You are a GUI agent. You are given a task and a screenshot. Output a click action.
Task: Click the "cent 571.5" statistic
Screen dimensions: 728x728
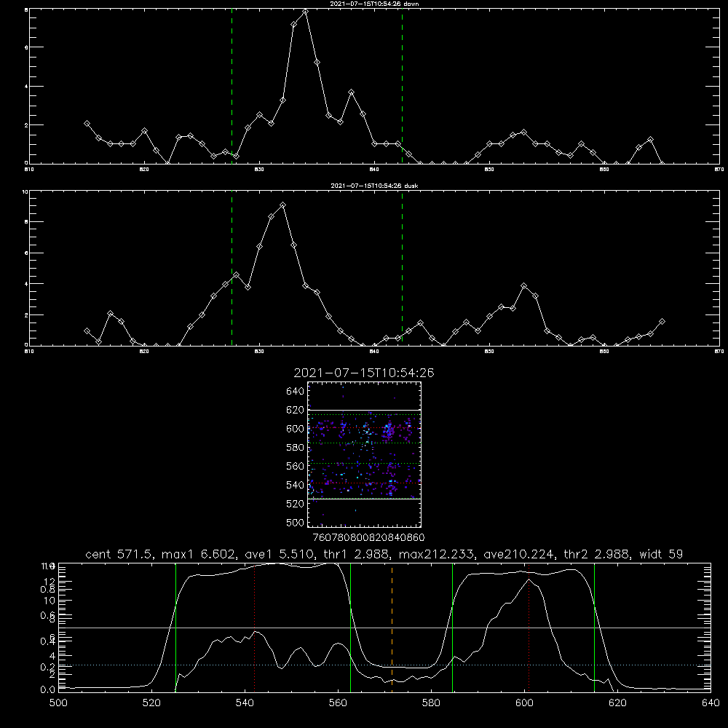(122, 554)
